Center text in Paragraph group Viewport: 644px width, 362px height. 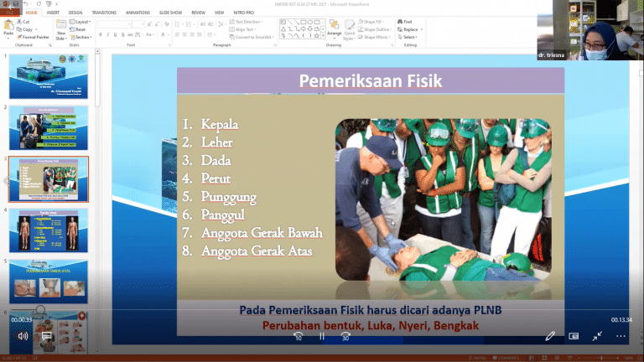(184, 35)
